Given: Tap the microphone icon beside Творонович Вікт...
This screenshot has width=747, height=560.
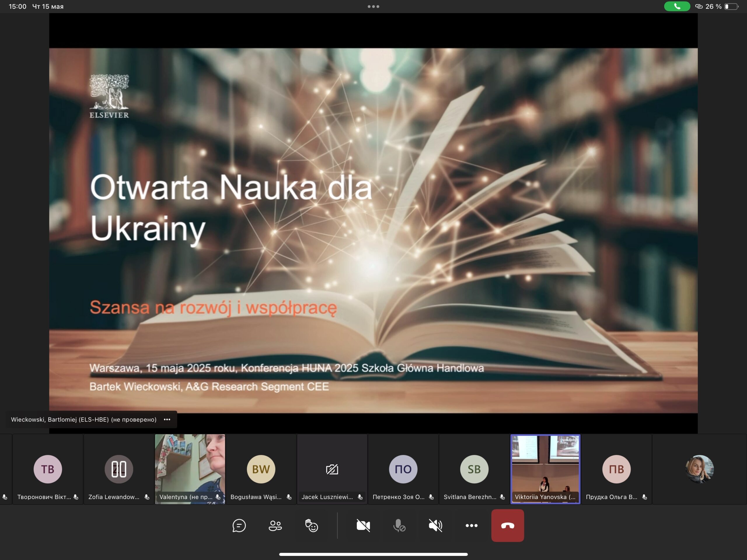Looking at the screenshot, I should pos(76,497).
